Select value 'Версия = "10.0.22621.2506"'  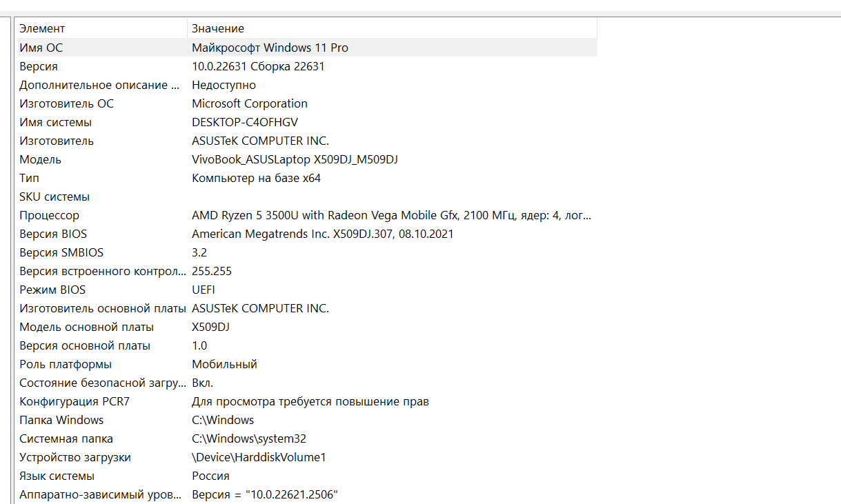265,494
